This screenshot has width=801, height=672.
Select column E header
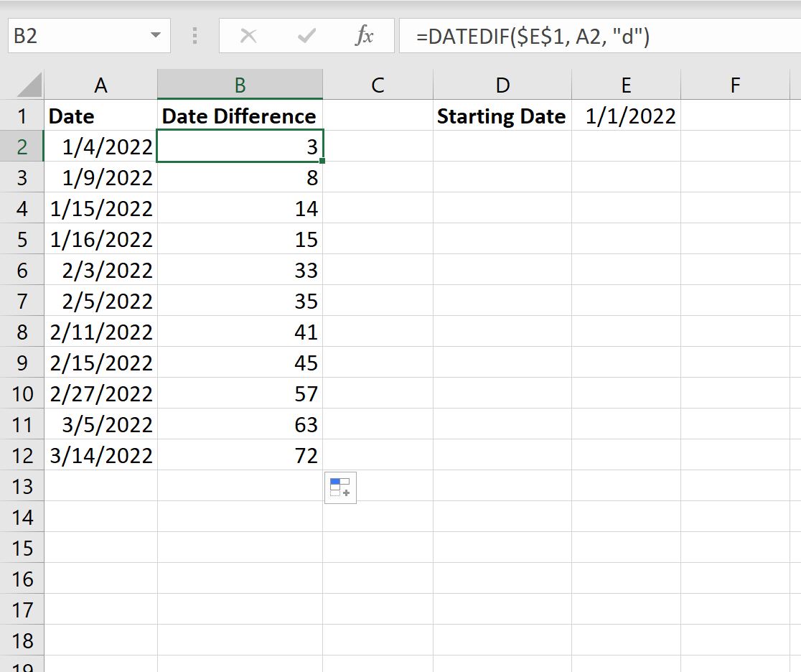627,85
